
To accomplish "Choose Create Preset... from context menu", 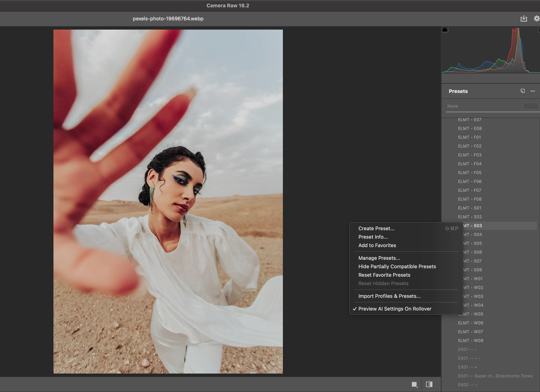I will tap(376, 228).
